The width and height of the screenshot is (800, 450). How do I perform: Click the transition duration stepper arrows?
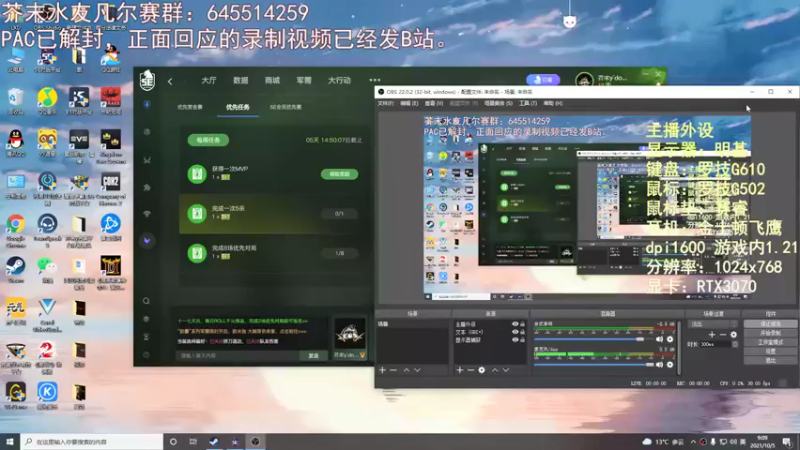[735, 344]
